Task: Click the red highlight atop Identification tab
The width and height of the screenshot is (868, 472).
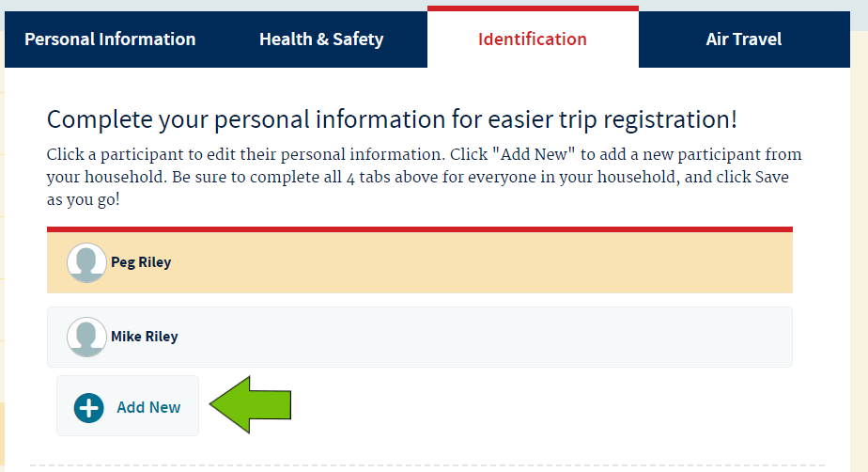Action: [x=533, y=8]
